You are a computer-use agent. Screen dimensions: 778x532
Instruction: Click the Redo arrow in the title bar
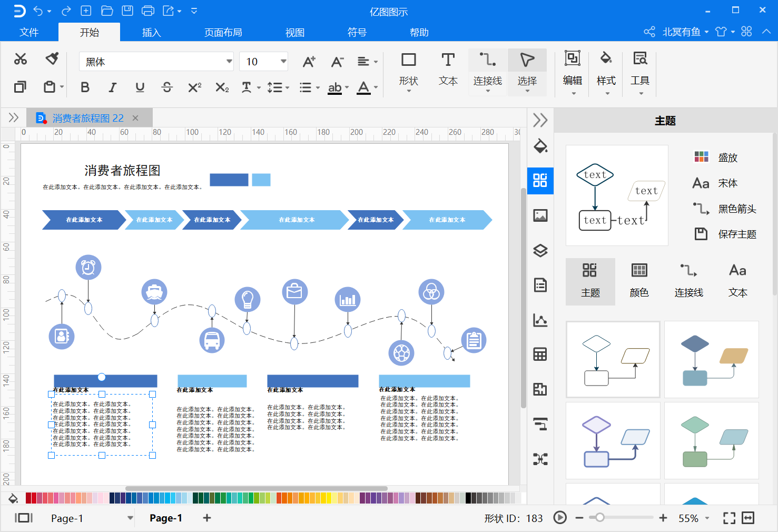(66, 11)
